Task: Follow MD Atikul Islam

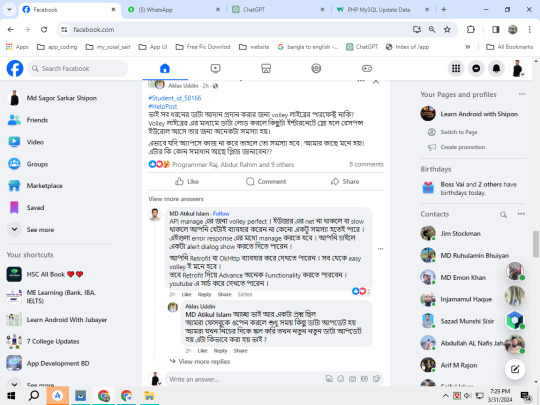Action: point(221,214)
